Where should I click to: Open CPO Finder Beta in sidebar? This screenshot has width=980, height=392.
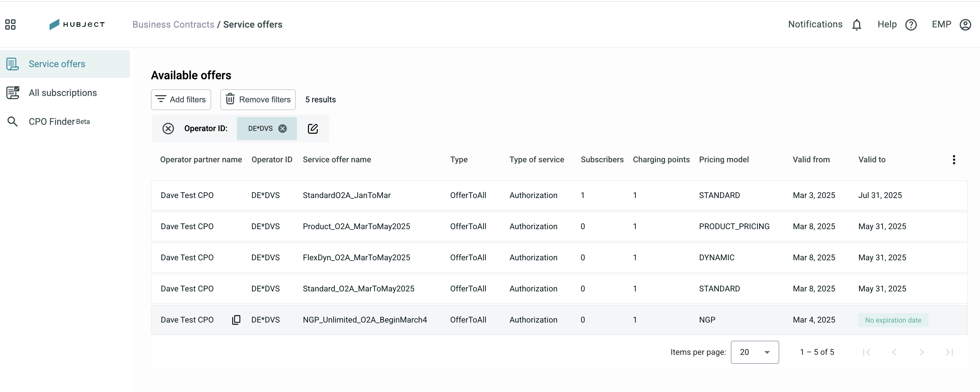59,122
